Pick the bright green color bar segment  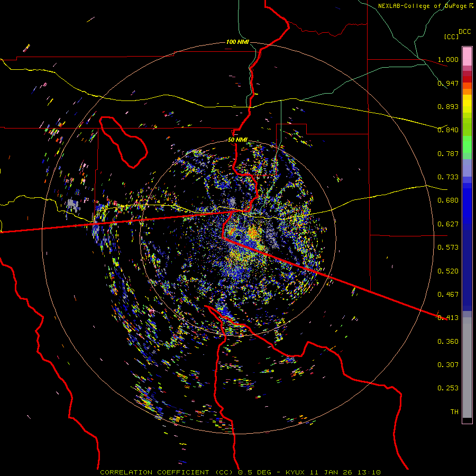467,144
